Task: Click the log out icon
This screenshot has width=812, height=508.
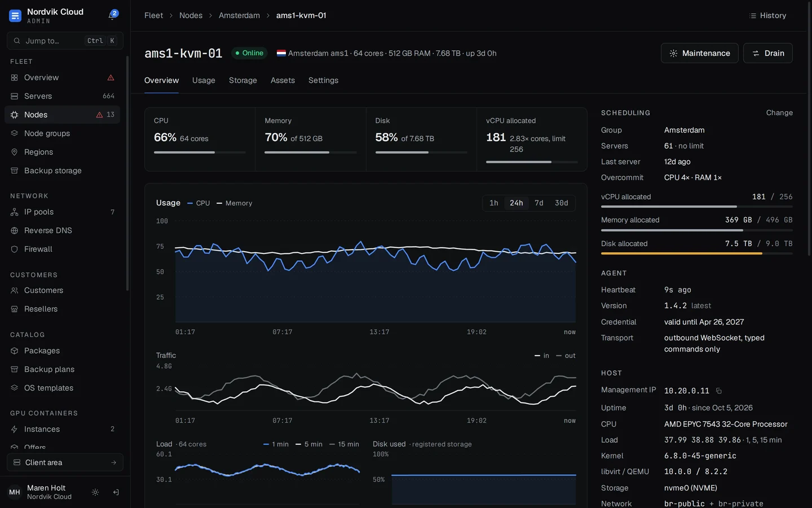Action: coord(116,492)
